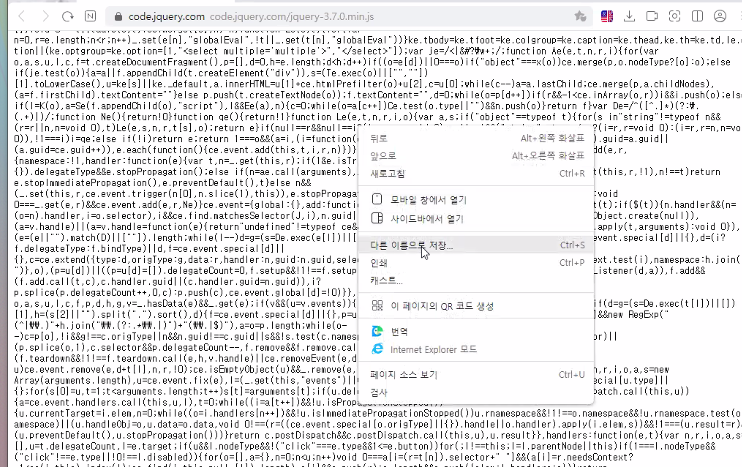Choose Internet Explorer 모드
The height and width of the screenshot is (467, 742).
477,349
